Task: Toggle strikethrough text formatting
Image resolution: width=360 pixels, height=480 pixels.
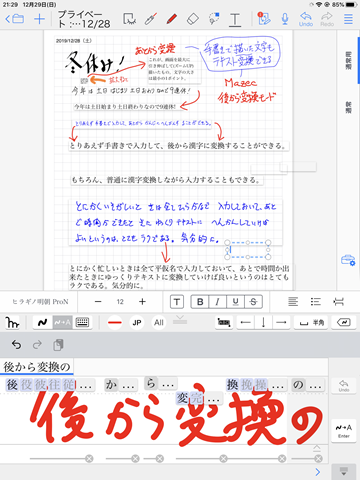Action: click(253, 302)
